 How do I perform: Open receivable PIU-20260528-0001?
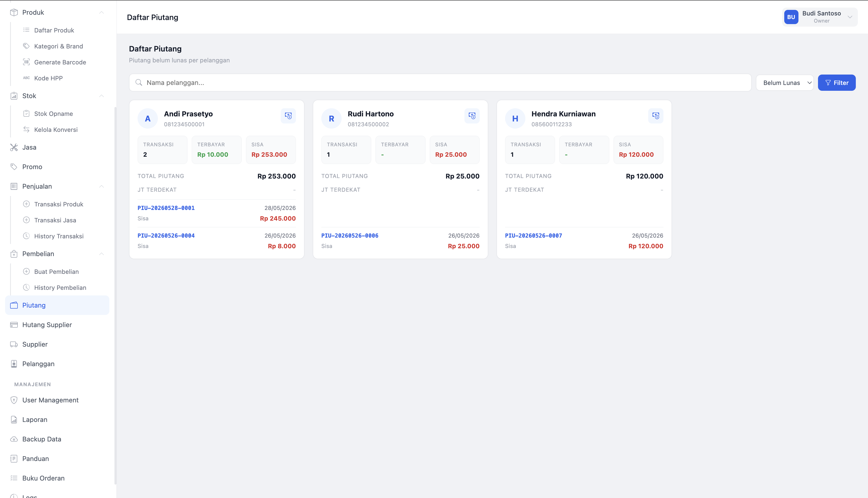point(166,208)
